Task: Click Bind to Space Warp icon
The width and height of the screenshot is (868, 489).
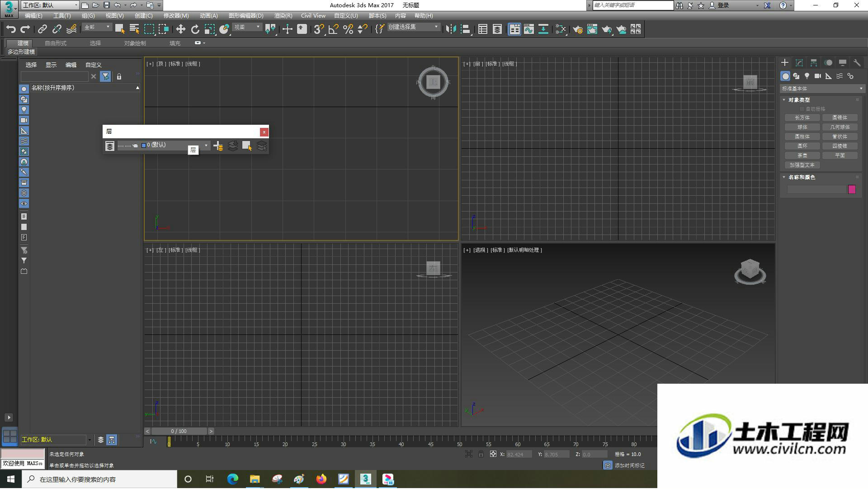Action: click(71, 29)
